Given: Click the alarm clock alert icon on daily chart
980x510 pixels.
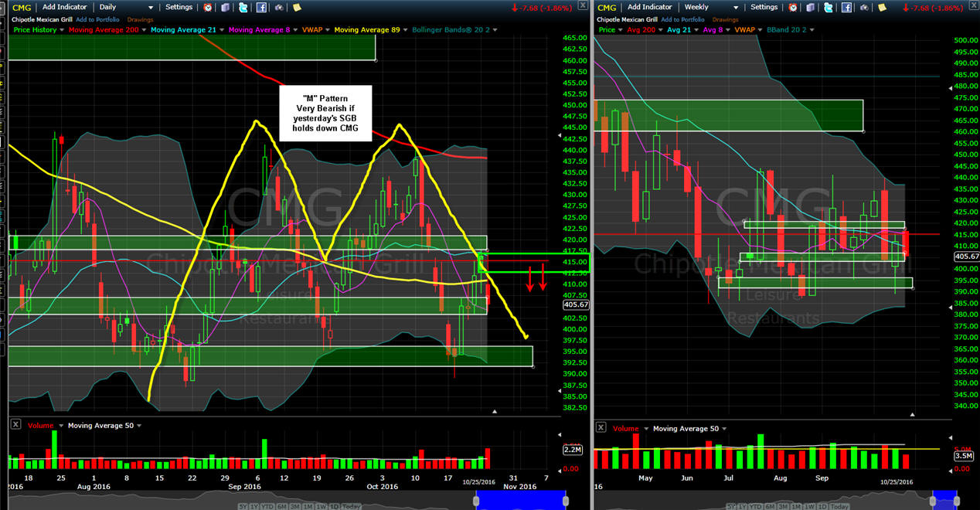Looking at the screenshot, I should [x=208, y=8].
